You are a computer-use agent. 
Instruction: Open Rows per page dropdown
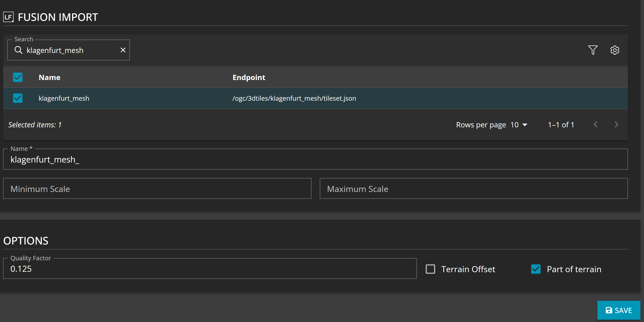(x=519, y=125)
